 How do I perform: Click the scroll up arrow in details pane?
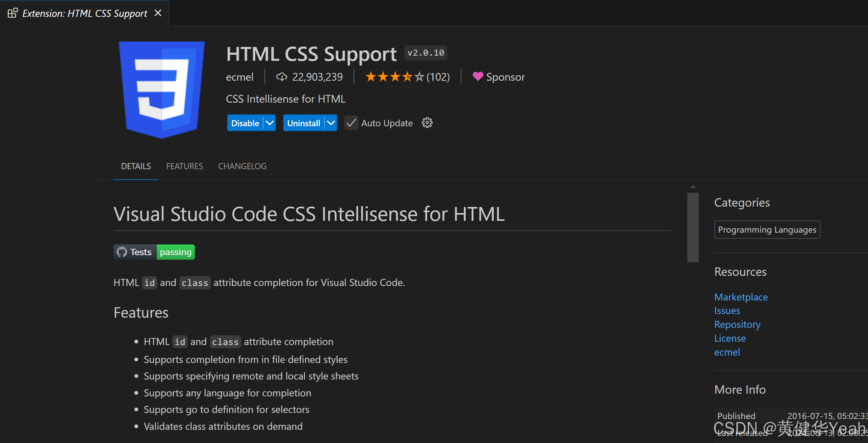[693, 187]
